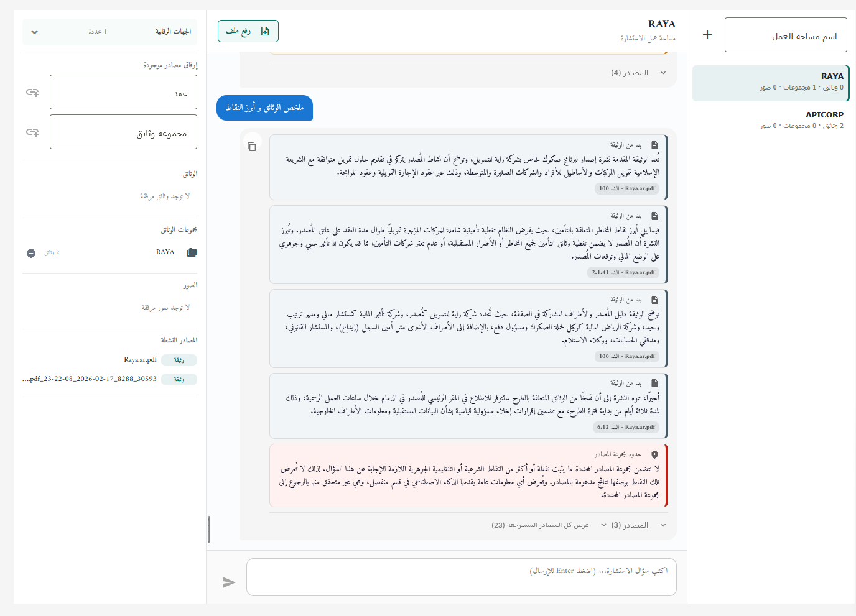856x616 pixels.
Task: Click document icon in card citing البند 2.1.41
Action: coord(654,216)
